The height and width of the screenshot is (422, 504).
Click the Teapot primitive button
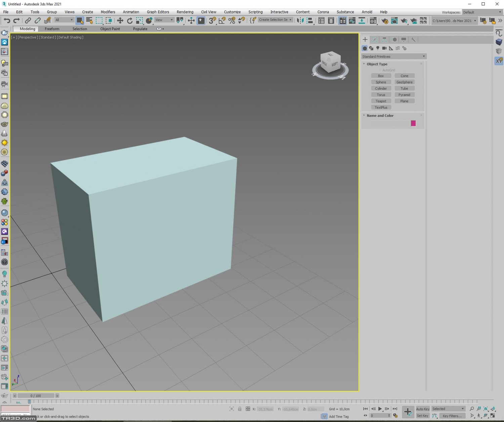(x=381, y=101)
